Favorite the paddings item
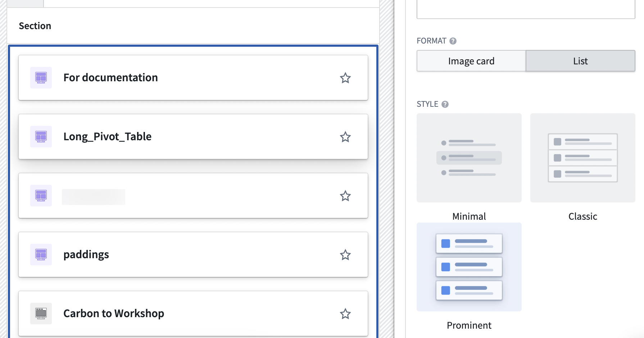 345,255
